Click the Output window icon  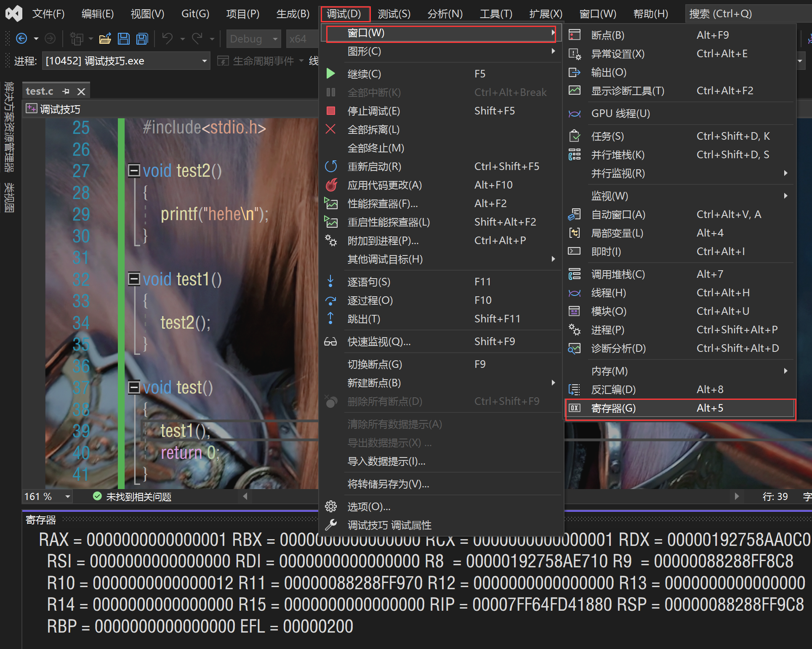[575, 72]
